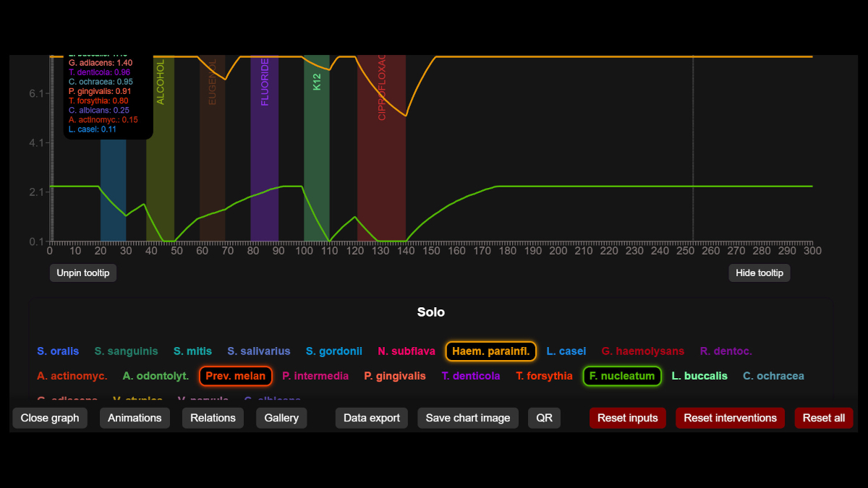
Task: Close the graph view
Action: [50, 418]
